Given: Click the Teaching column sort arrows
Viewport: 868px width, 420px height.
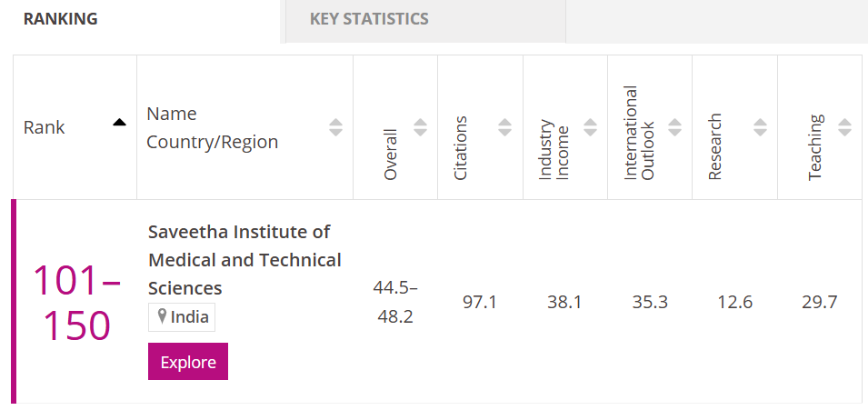Looking at the screenshot, I should 844,127.
